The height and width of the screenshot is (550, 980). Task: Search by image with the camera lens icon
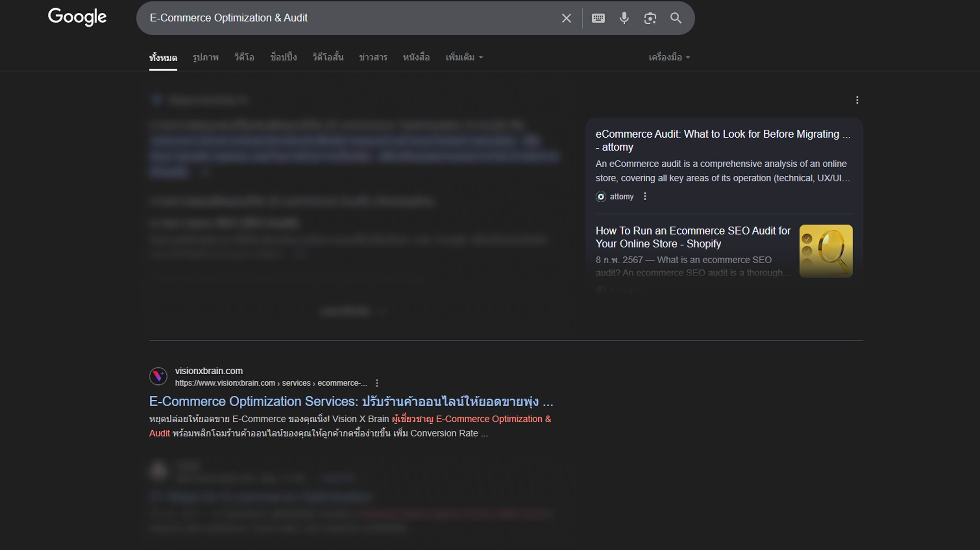point(650,18)
